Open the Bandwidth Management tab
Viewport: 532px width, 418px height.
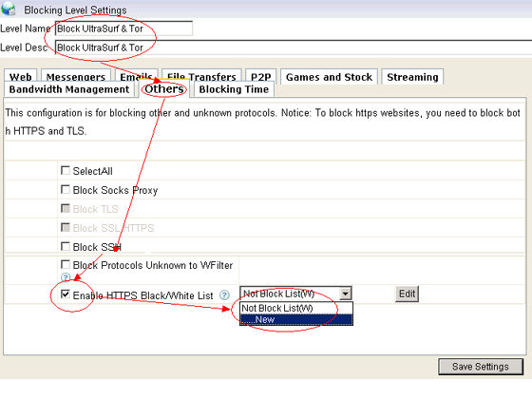click(x=69, y=89)
